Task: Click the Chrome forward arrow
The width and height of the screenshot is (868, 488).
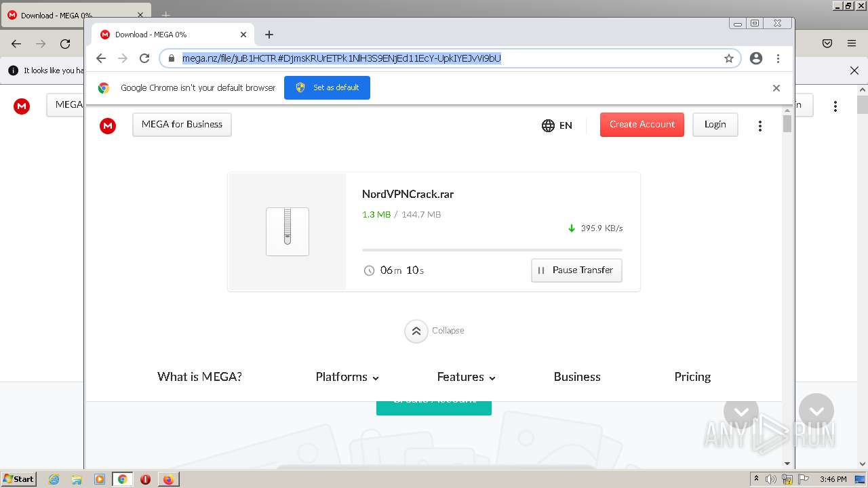Action: [123, 58]
